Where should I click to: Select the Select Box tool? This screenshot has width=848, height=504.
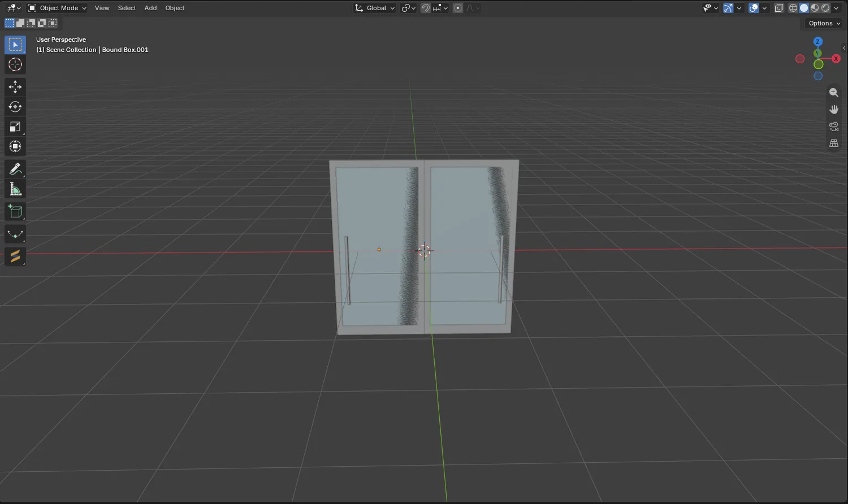tap(15, 45)
